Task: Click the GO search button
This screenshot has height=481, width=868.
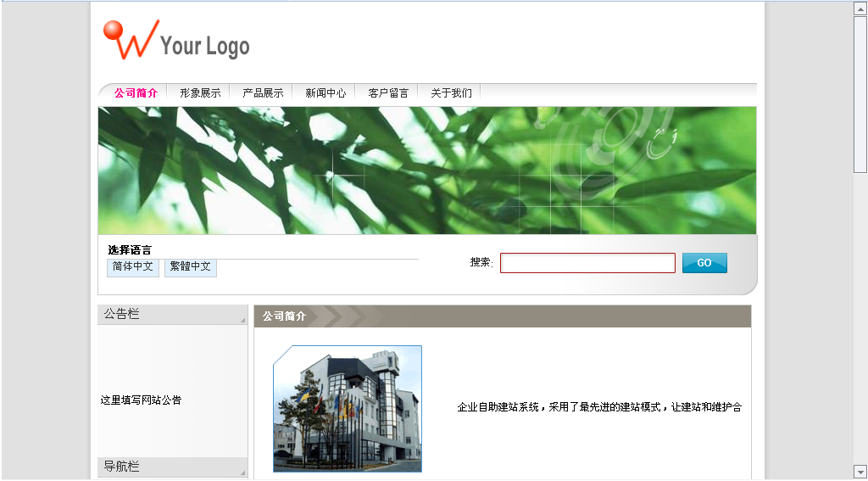Action: (x=704, y=263)
